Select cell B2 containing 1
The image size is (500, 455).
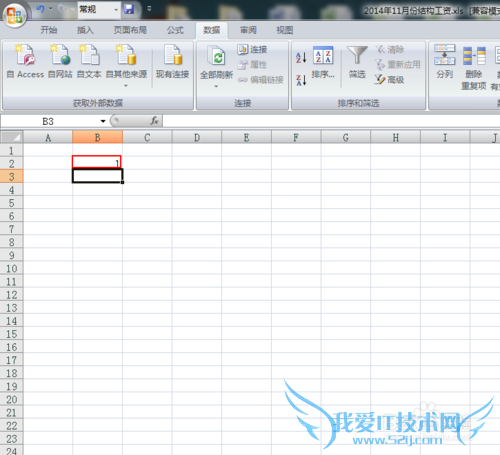97,162
